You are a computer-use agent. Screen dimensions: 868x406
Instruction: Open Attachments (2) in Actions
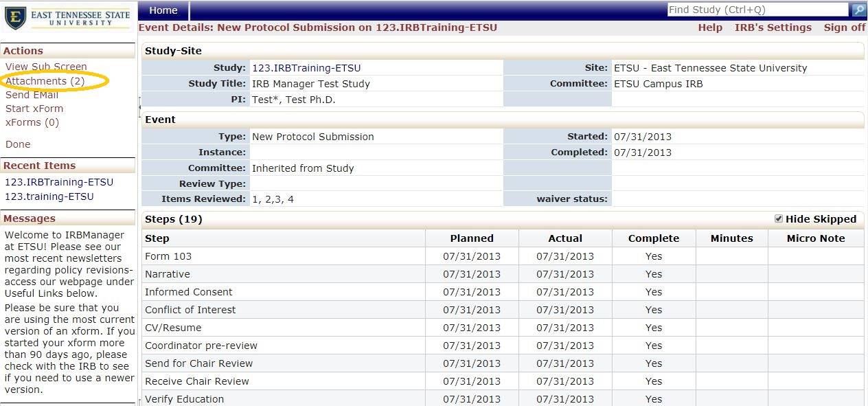click(45, 81)
